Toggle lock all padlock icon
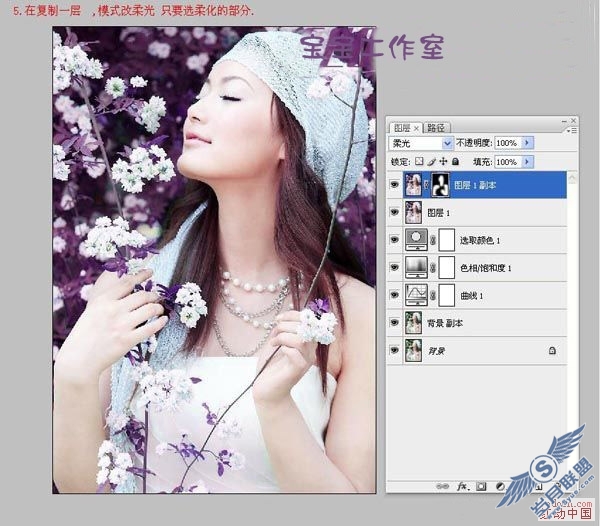 [455, 161]
